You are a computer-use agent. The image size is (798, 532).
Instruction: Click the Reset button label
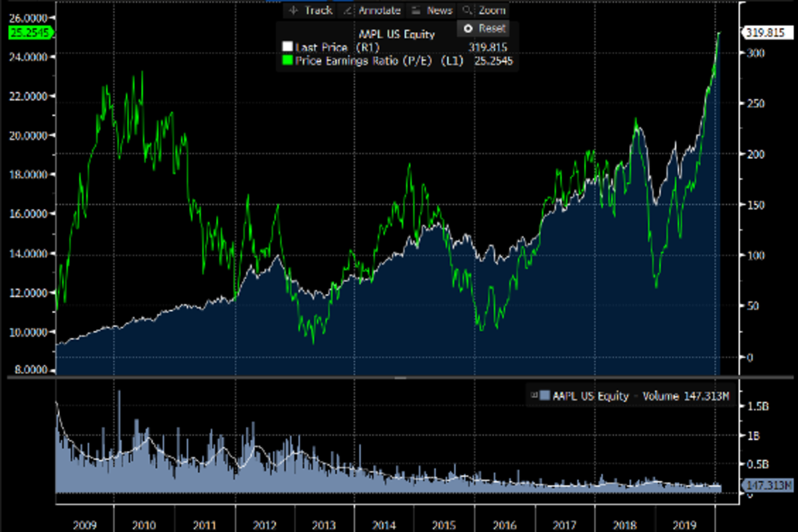[x=492, y=29]
